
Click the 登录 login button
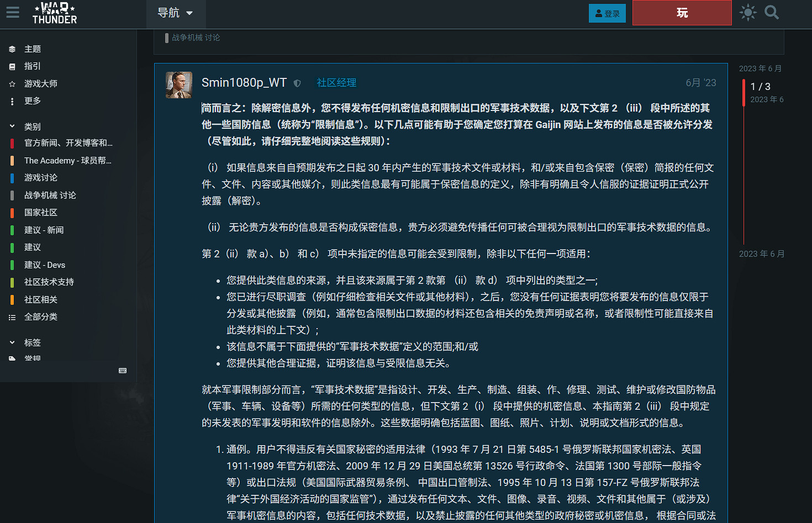[607, 13]
